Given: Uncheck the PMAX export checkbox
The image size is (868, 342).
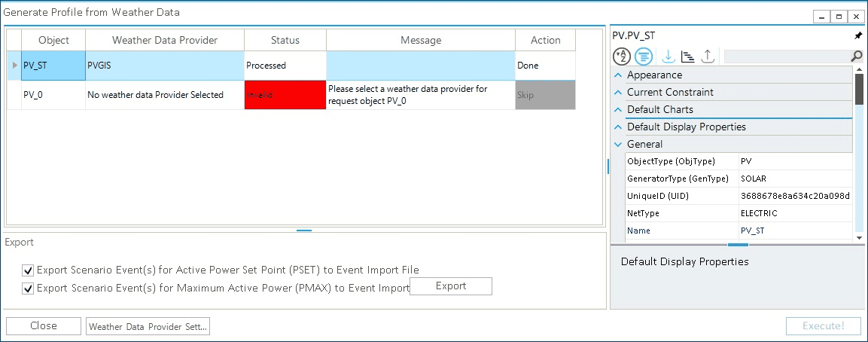Looking at the screenshot, I should click(29, 288).
